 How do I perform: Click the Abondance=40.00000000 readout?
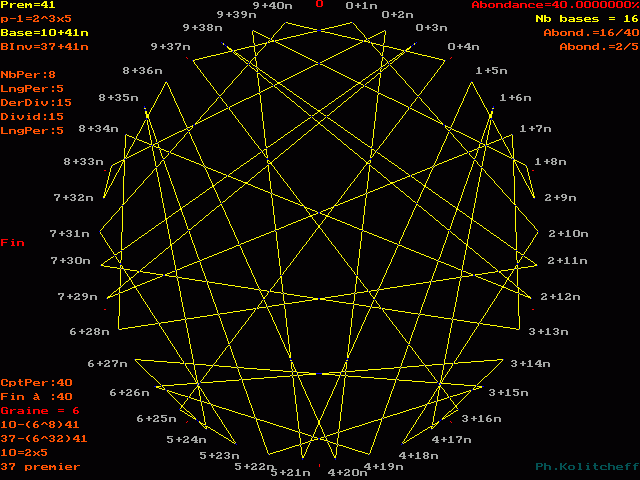point(554,5)
